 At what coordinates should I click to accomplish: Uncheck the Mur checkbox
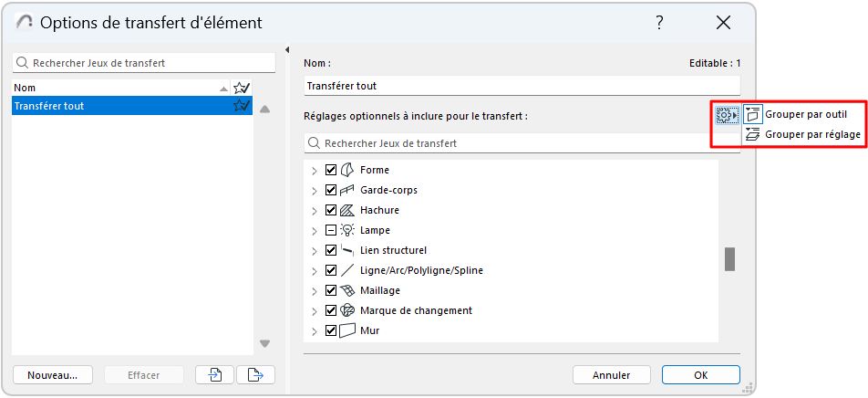pos(331,330)
